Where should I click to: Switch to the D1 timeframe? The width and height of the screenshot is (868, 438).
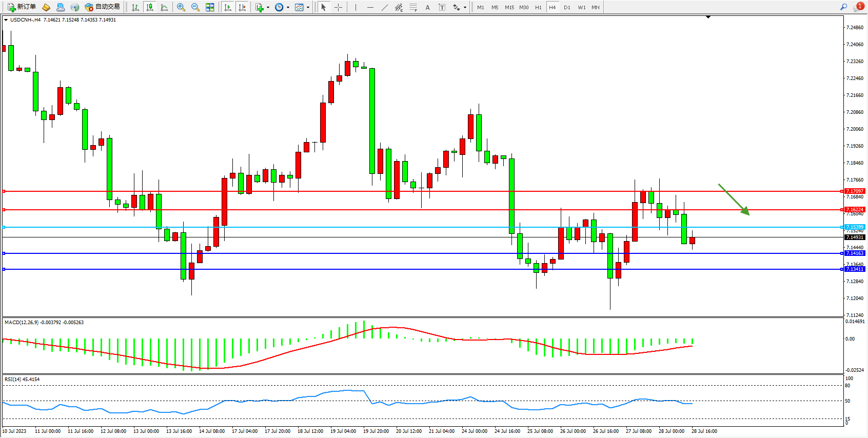pos(567,7)
